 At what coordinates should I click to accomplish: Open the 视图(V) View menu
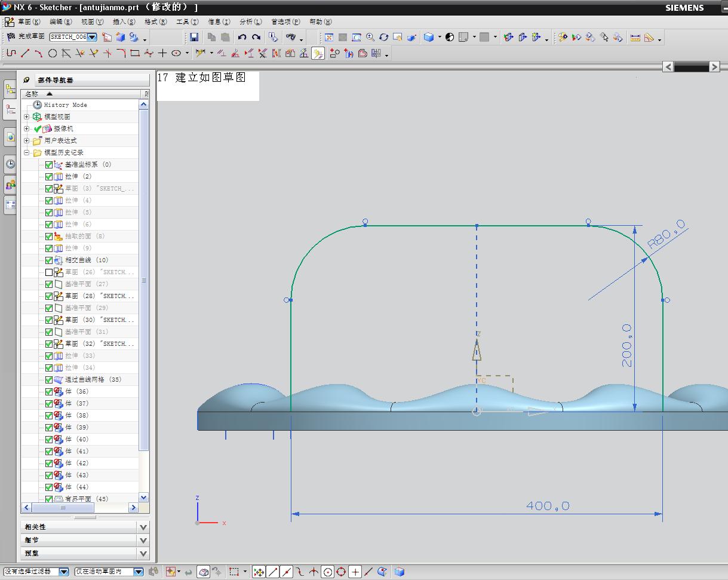[x=92, y=22]
